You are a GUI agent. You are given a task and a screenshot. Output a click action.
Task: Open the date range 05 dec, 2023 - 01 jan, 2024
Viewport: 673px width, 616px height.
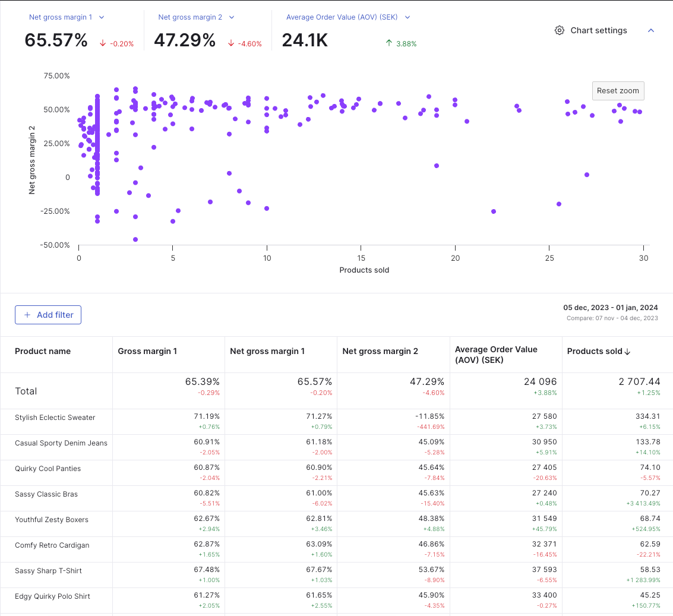point(610,308)
